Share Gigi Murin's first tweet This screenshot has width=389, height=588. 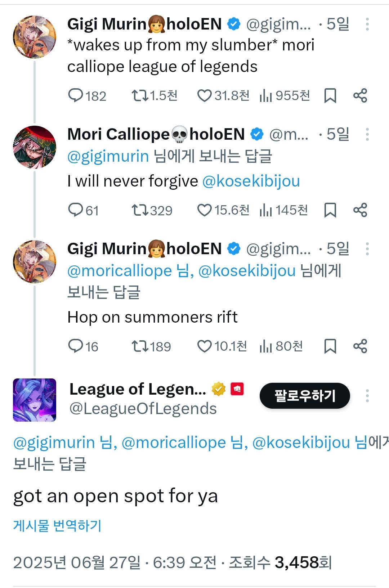click(x=360, y=96)
